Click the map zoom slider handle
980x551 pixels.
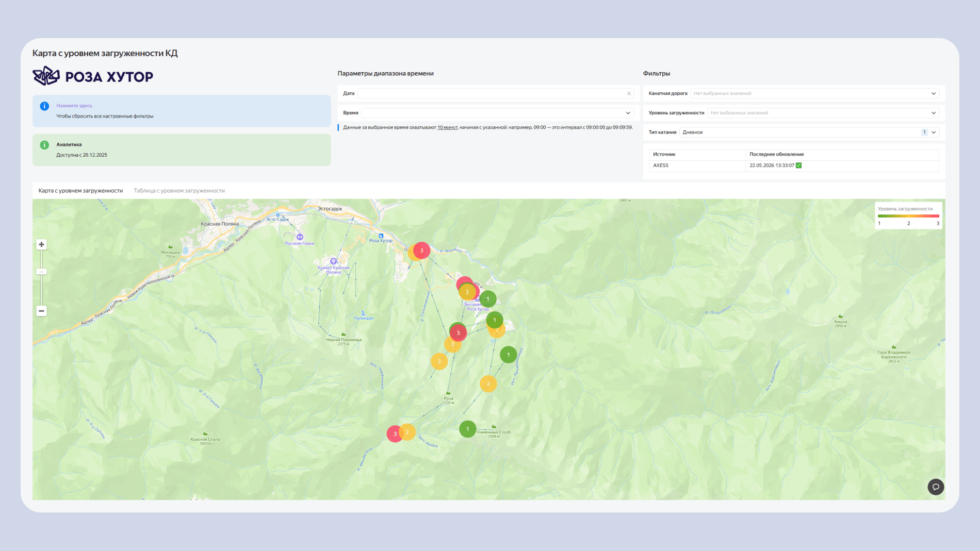pyautogui.click(x=41, y=272)
